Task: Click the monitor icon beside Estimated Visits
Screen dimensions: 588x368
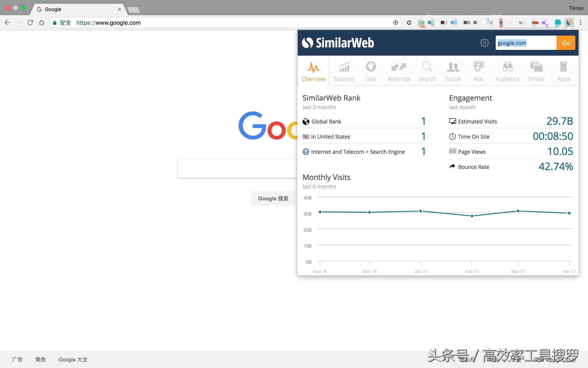Action: [452, 121]
